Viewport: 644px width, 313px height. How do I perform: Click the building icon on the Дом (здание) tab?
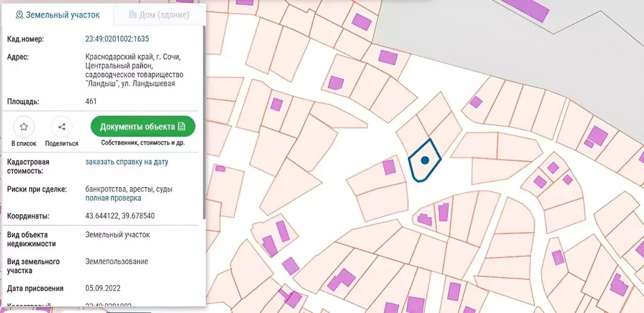(132, 15)
